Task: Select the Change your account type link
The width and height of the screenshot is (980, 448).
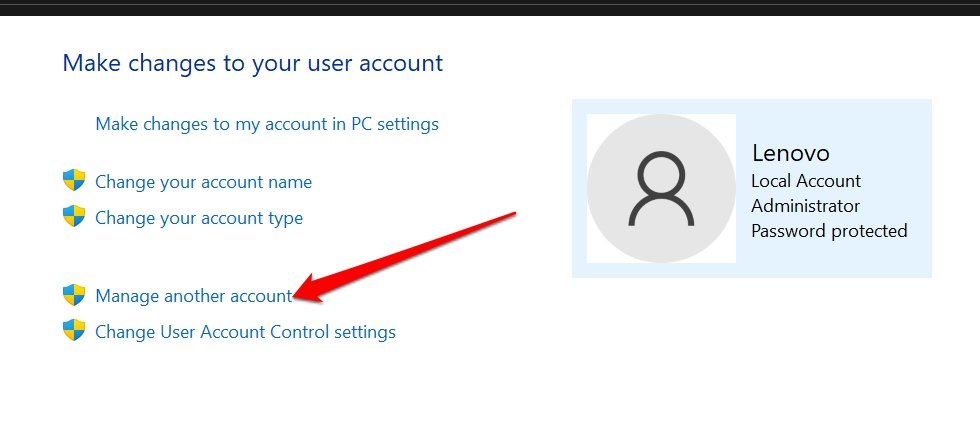Action: (x=198, y=218)
